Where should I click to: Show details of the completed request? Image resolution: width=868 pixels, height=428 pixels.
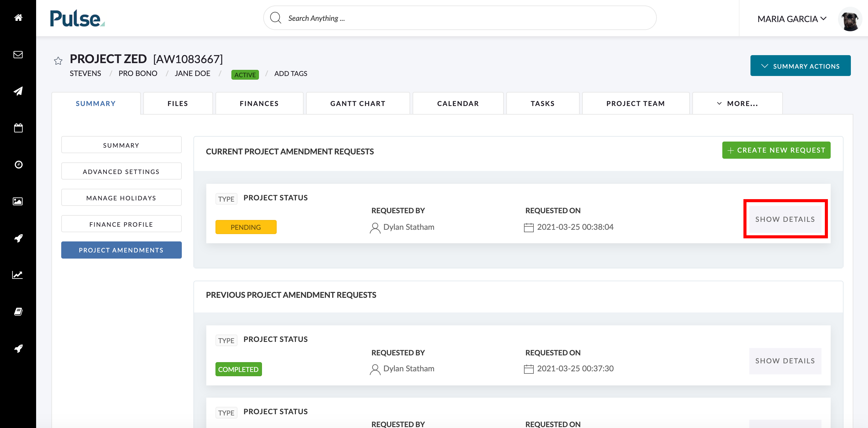tap(785, 361)
